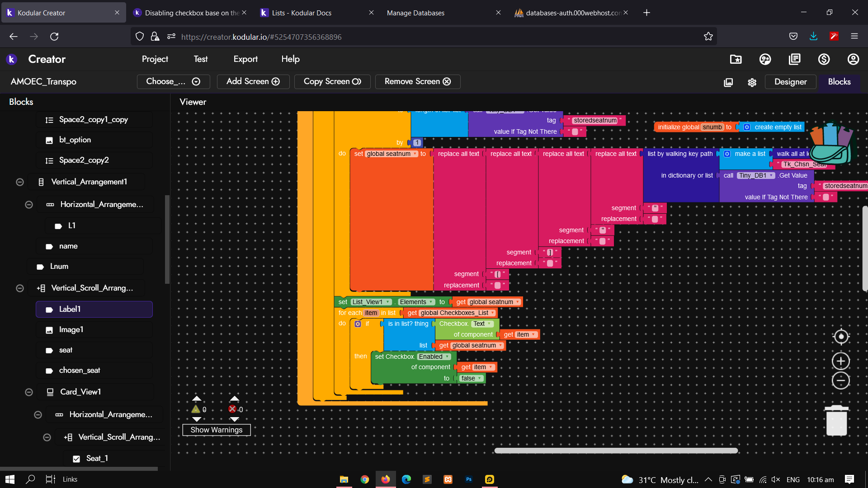Click the trash can icon
Image resolution: width=868 pixels, height=488 pixels.
pyautogui.click(x=836, y=420)
